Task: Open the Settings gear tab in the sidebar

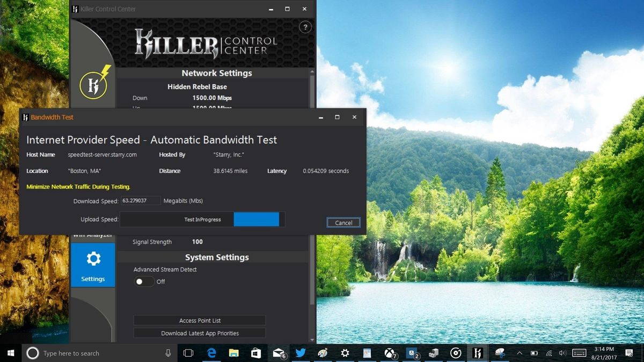Action: click(x=93, y=265)
